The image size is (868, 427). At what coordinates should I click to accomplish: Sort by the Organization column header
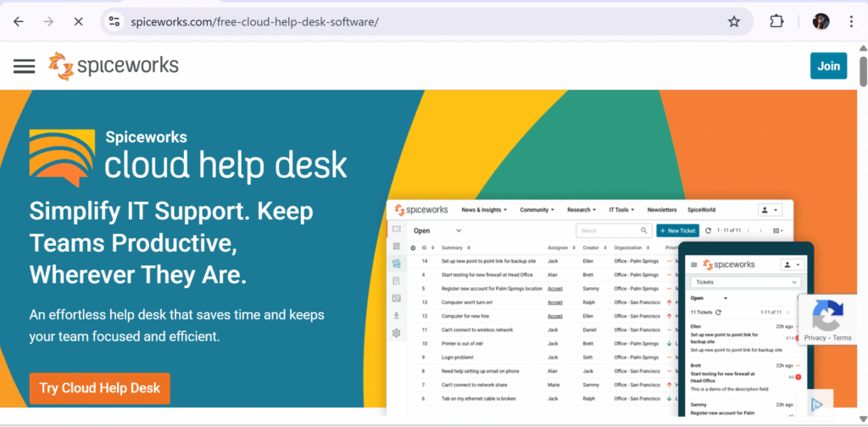click(x=632, y=247)
